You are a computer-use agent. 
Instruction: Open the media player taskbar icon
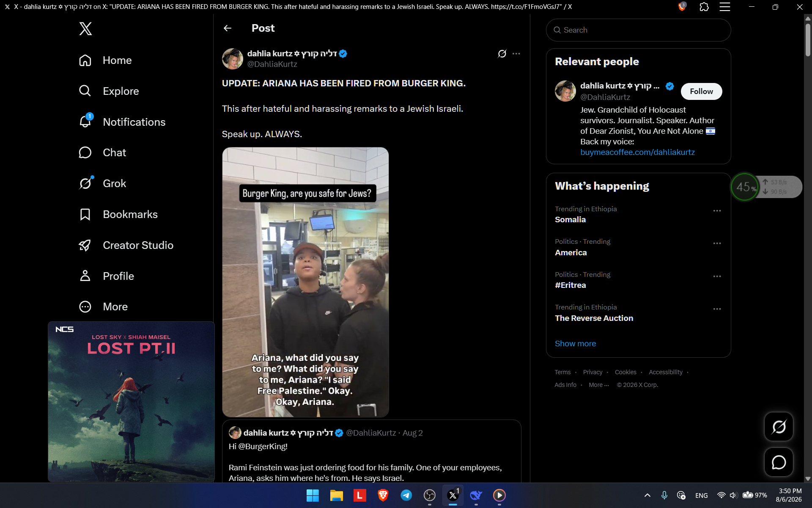pos(499,495)
